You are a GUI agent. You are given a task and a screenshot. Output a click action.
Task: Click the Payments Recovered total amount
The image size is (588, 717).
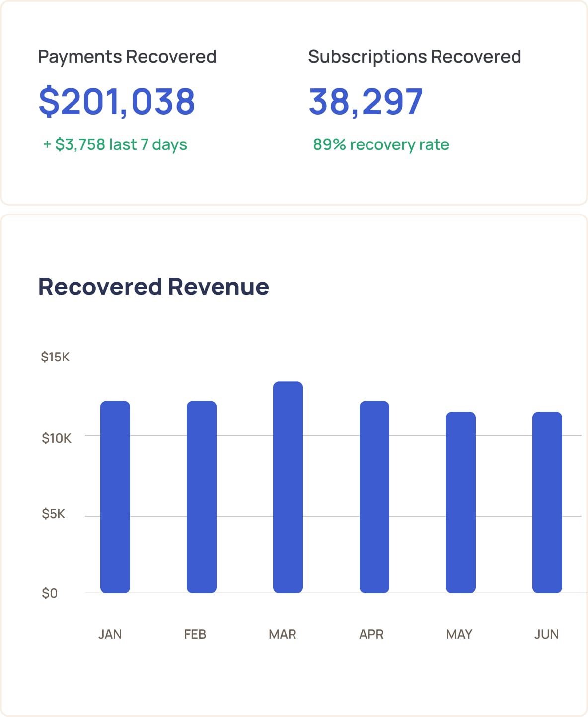click(x=117, y=102)
